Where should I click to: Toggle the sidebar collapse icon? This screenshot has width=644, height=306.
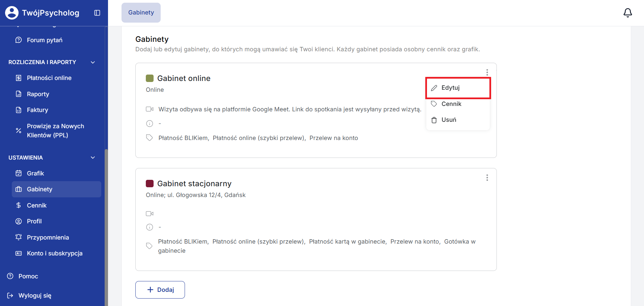click(97, 13)
